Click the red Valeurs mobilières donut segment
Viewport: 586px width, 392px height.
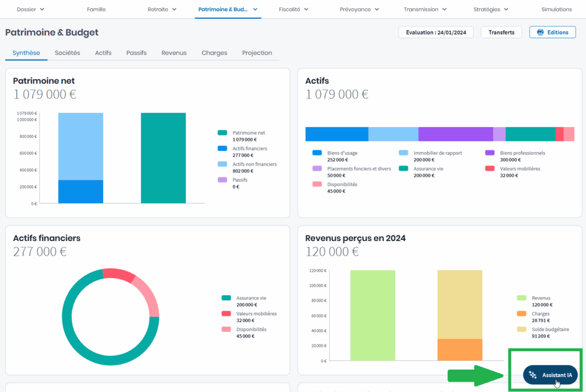118,274
